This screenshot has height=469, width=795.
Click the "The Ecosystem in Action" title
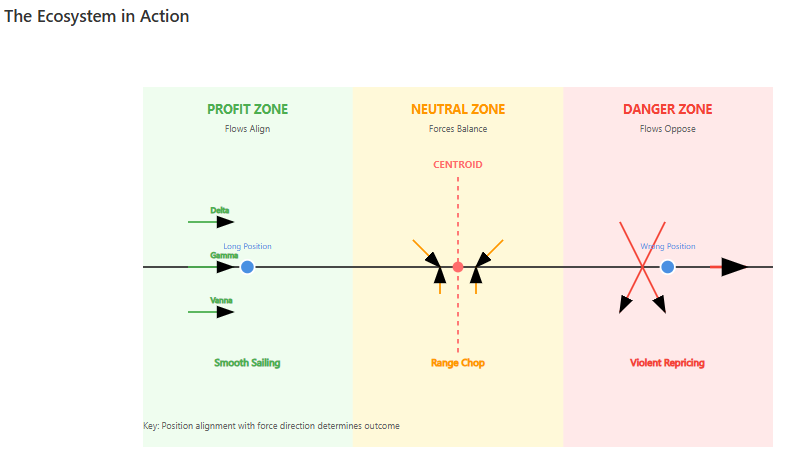(97, 16)
